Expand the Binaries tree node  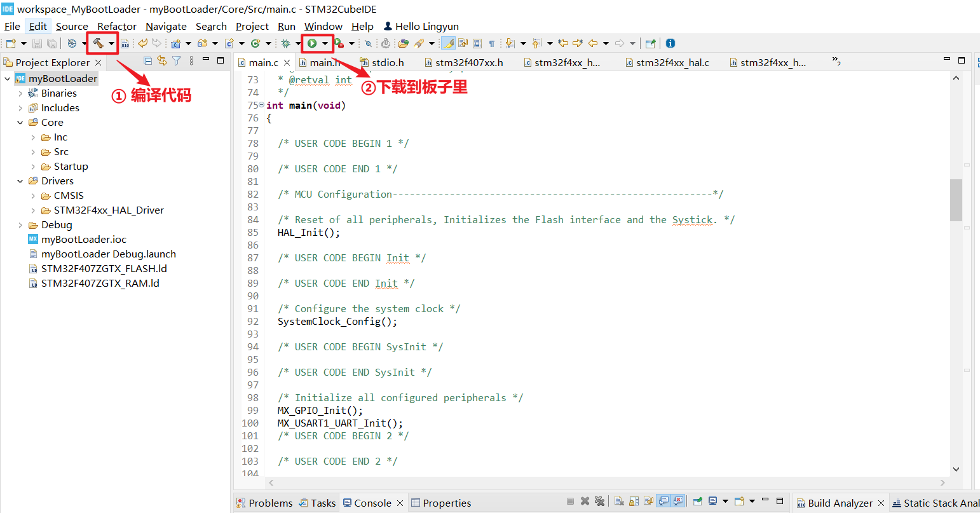(x=20, y=93)
